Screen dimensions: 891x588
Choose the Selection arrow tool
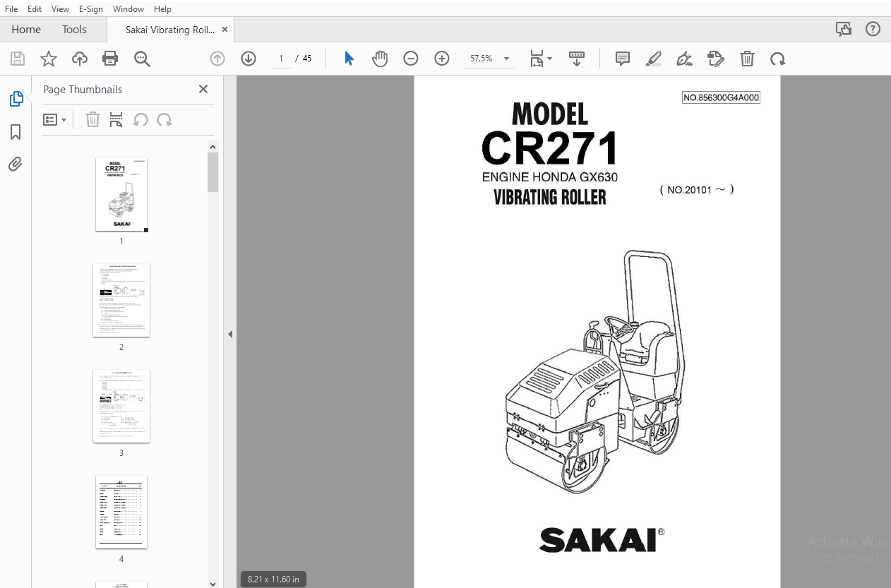coord(349,59)
